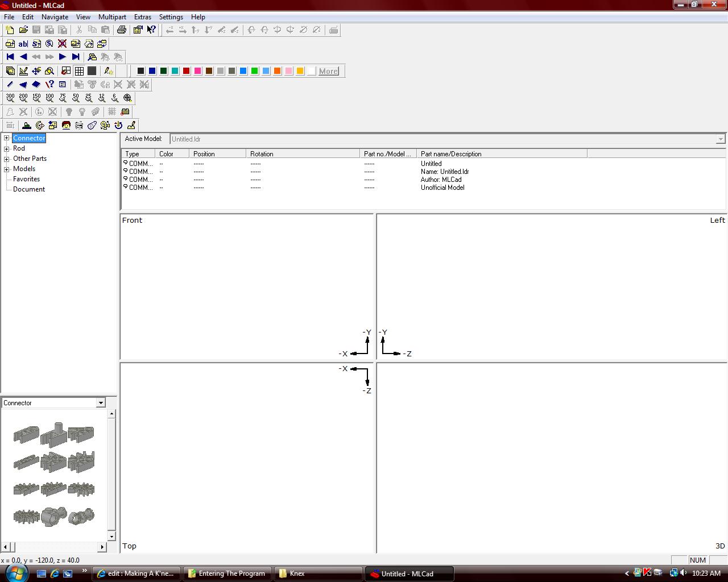Choose the bright green color swatch
Image resolution: width=728 pixels, height=582 pixels.
point(254,71)
